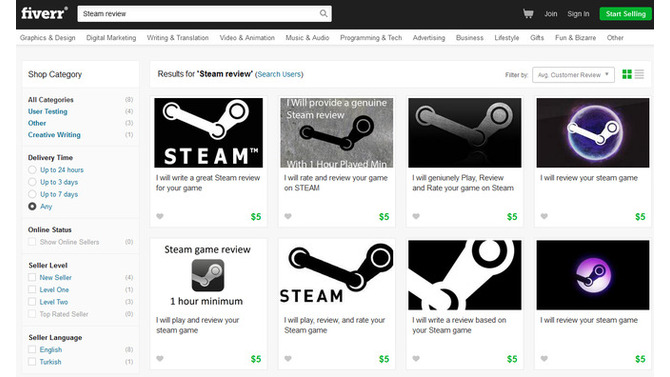The height and width of the screenshot is (377, 670).
Task: Select 'Up to 3 days' delivery
Action: (x=32, y=182)
